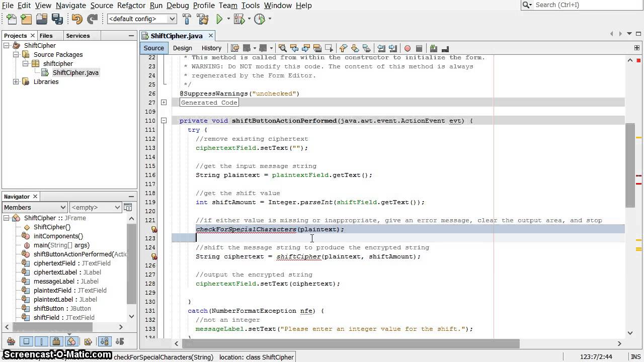
Task: Run the project with green play icon
Action: click(x=219, y=19)
